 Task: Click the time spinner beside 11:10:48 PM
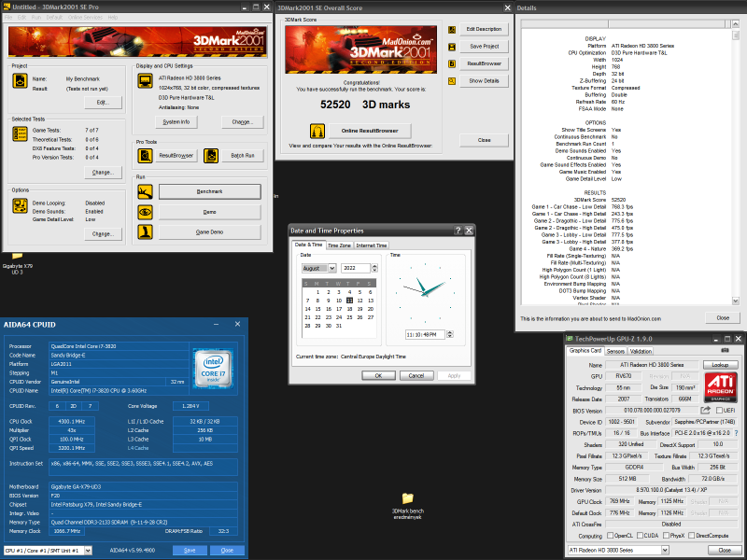[450, 335]
